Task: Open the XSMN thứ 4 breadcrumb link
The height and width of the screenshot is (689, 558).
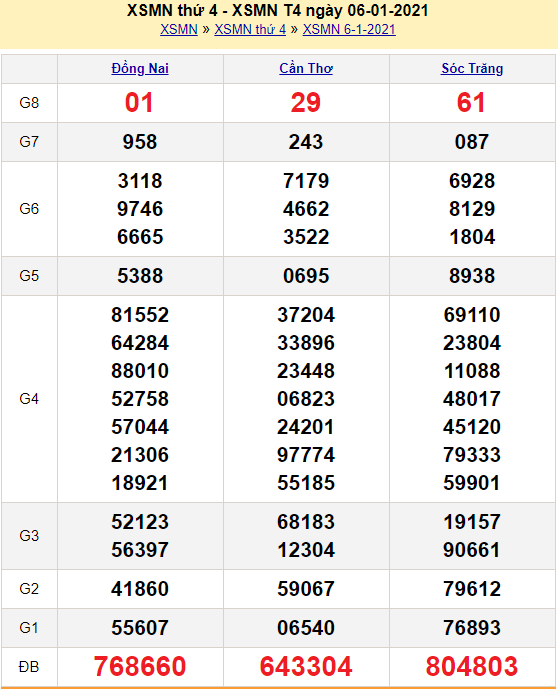Action: 250,29
